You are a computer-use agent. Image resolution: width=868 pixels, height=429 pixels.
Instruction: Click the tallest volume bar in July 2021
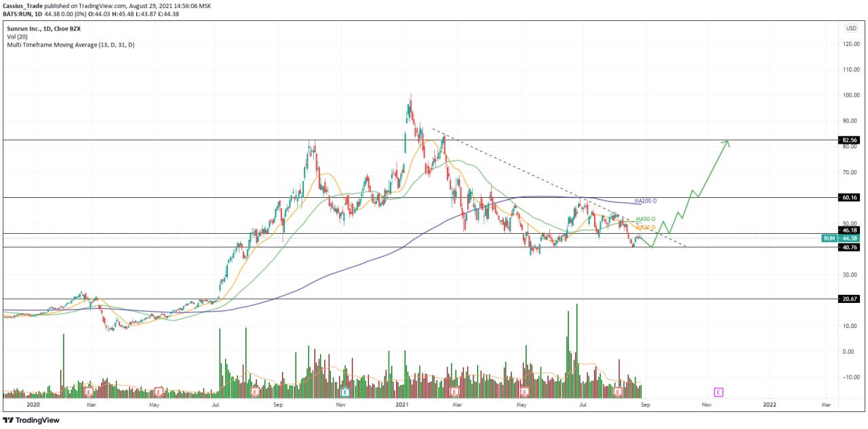tap(577, 350)
